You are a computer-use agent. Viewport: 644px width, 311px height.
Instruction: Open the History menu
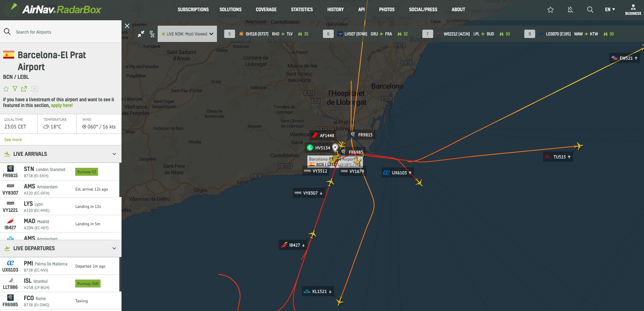click(336, 10)
